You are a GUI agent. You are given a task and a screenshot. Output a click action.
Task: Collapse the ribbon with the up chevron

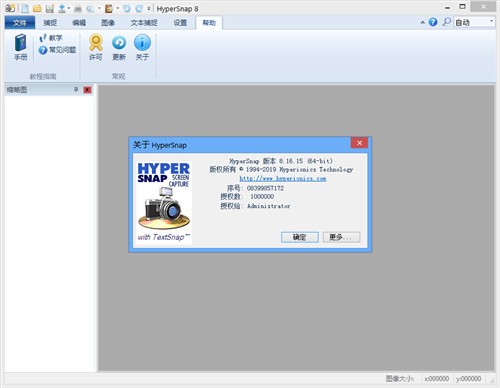point(422,22)
